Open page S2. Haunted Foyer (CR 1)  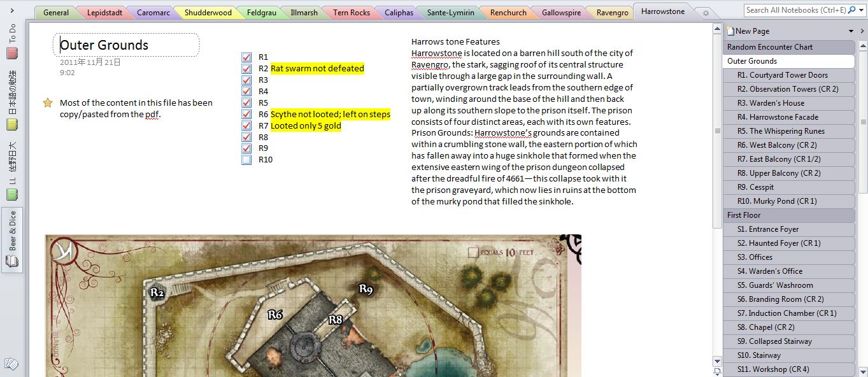click(x=789, y=243)
